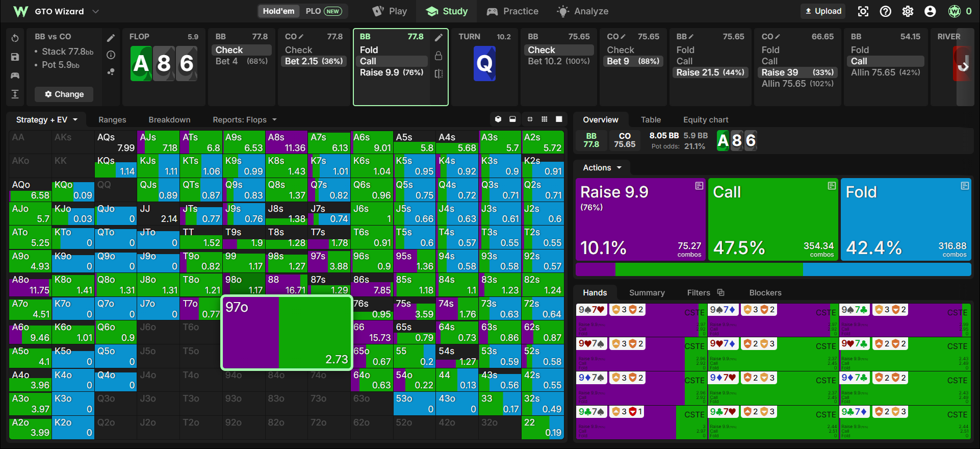This screenshot has width=980, height=449.
Task: Click the save icon in left sidebar
Action: (x=15, y=57)
